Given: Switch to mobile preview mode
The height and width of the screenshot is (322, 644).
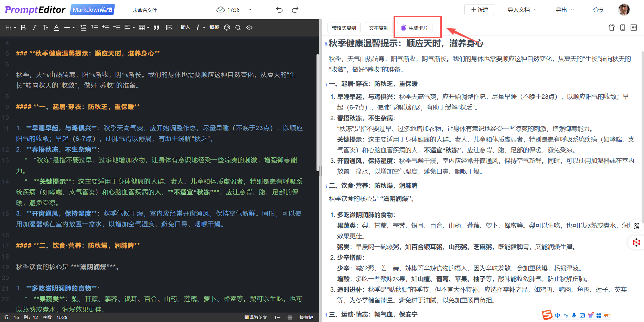Looking at the screenshot, I should (x=623, y=28).
